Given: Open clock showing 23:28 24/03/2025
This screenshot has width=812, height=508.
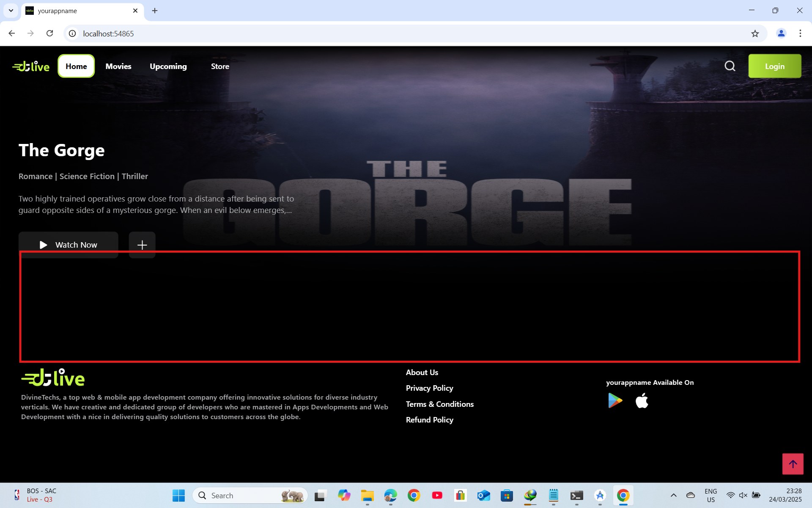Looking at the screenshot, I should pos(785,495).
